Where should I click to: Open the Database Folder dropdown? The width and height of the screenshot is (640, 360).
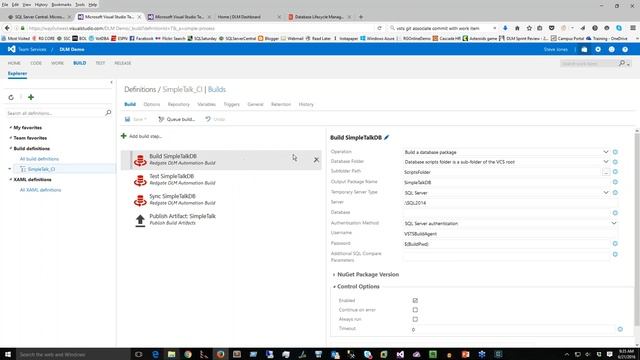(x=606, y=162)
